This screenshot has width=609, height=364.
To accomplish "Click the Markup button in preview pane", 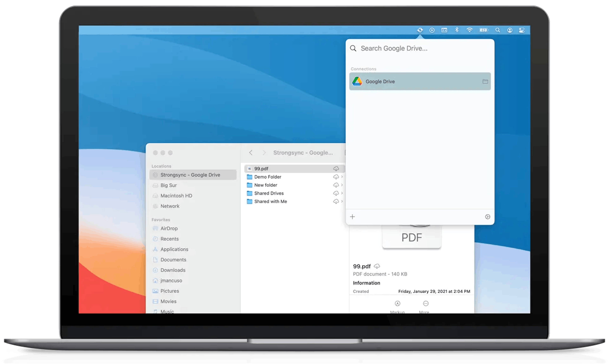I will [397, 307].
